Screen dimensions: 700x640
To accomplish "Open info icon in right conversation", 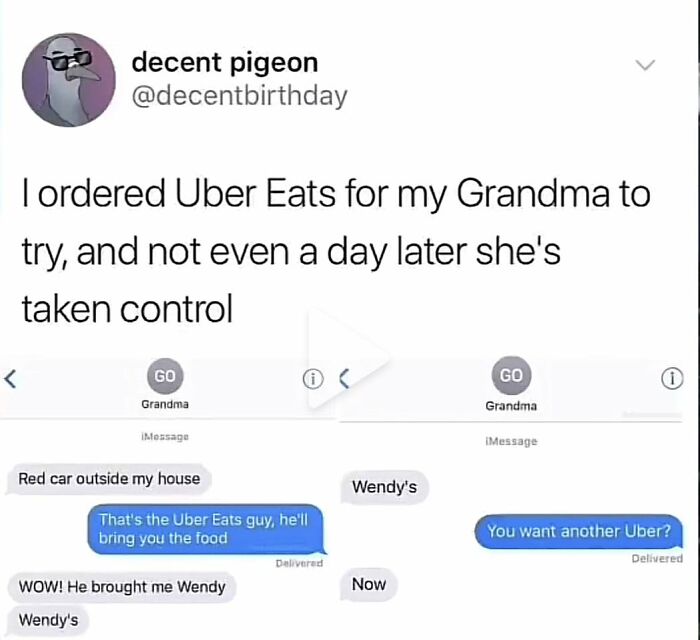I will [x=672, y=379].
